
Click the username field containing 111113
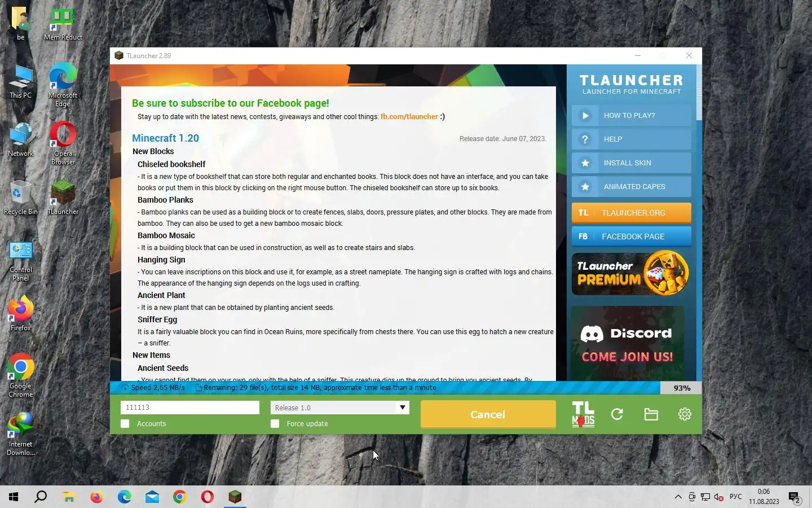[x=189, y=408]
